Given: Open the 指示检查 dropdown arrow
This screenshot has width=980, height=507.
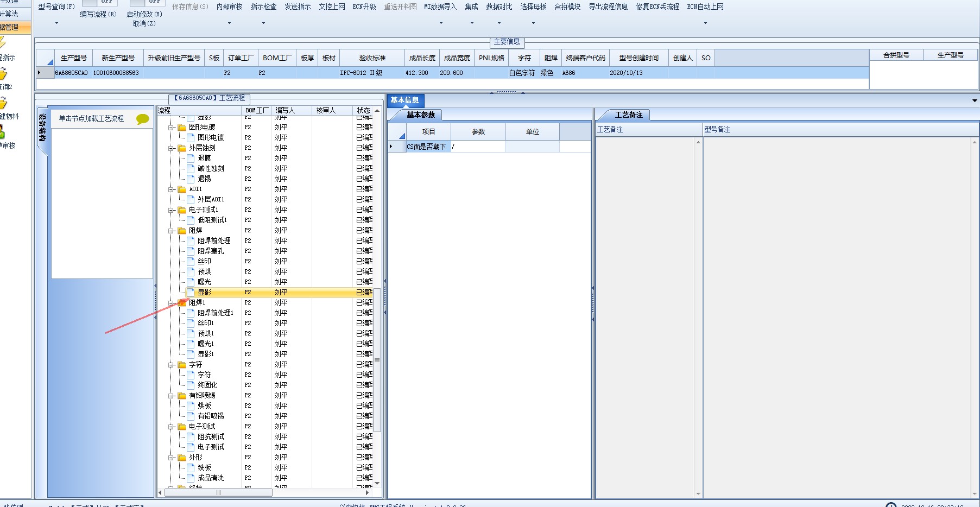Looking at the screenshot, I should pyautogui.click(x=263, y=23).
